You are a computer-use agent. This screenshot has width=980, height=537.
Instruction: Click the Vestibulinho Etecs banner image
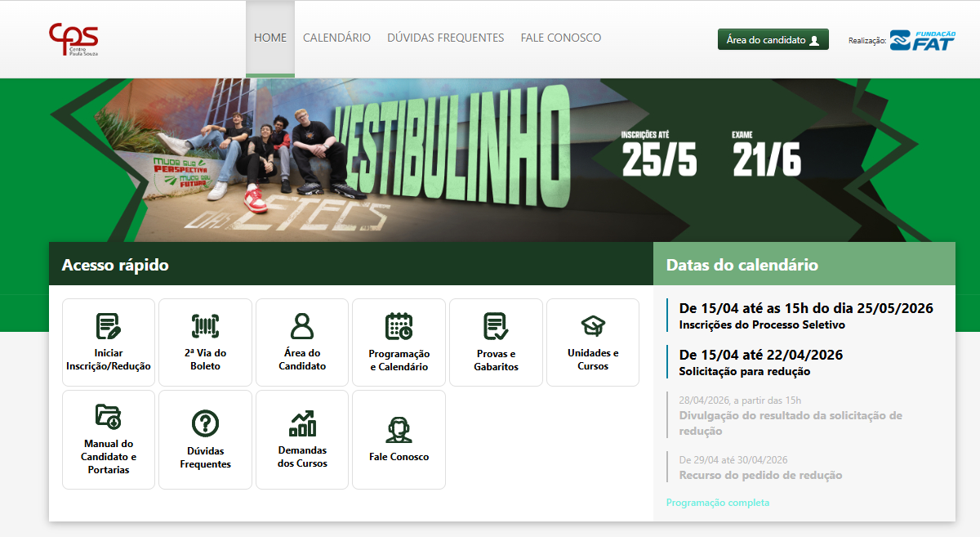click(x=490, y=160)
